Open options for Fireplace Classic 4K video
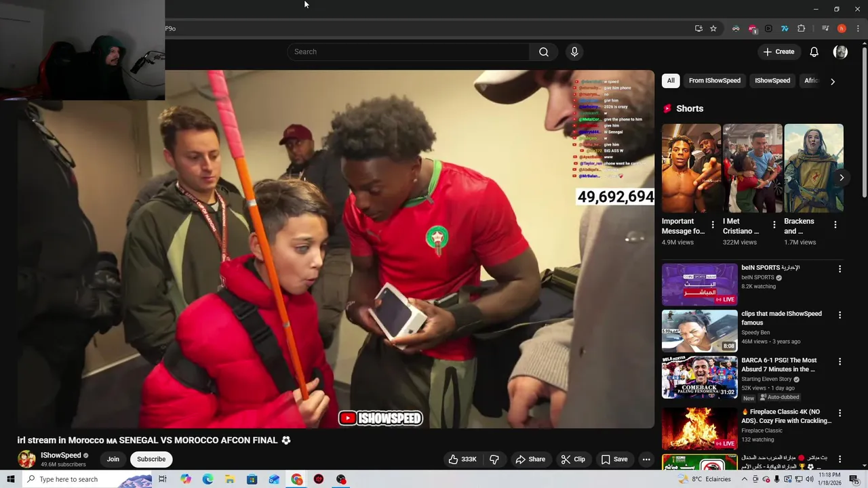This screenshot has height=488, width=868. pyautogui.click(x=840, y=413)
